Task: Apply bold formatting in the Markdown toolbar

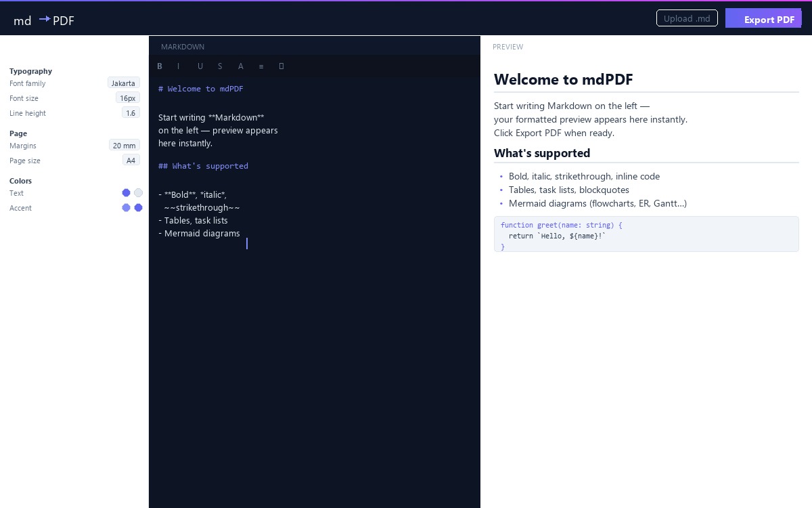Action: tap(160, 66)
